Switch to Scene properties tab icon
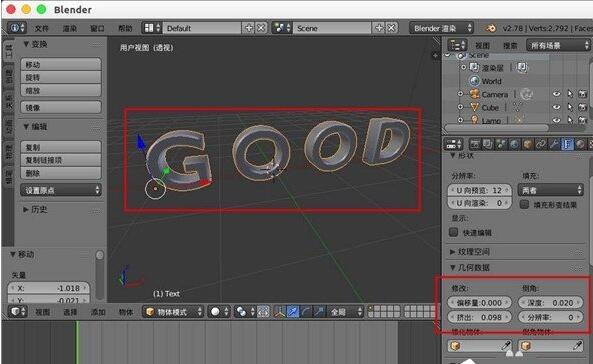 [501, 144]
